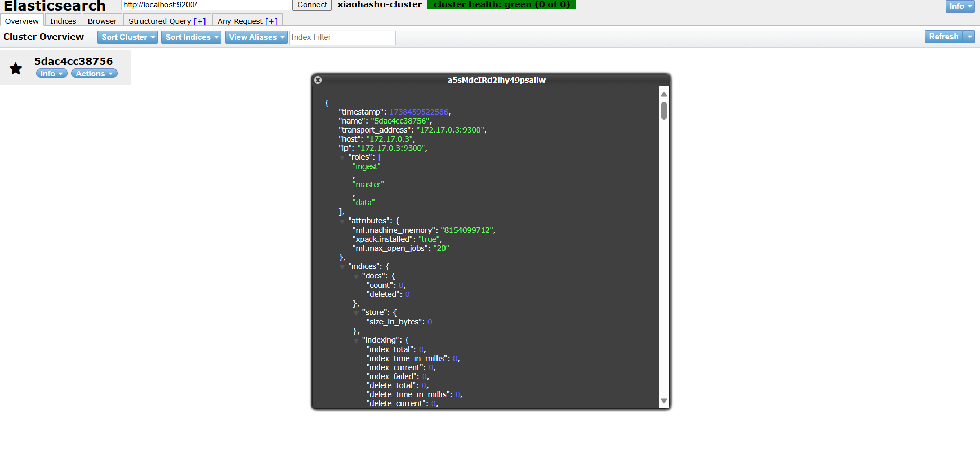Click the dialog title -a5sMdcIRd2lhy49psaliw
The width and height of the screenshot is (980, 474).
(x=495, y=80)
